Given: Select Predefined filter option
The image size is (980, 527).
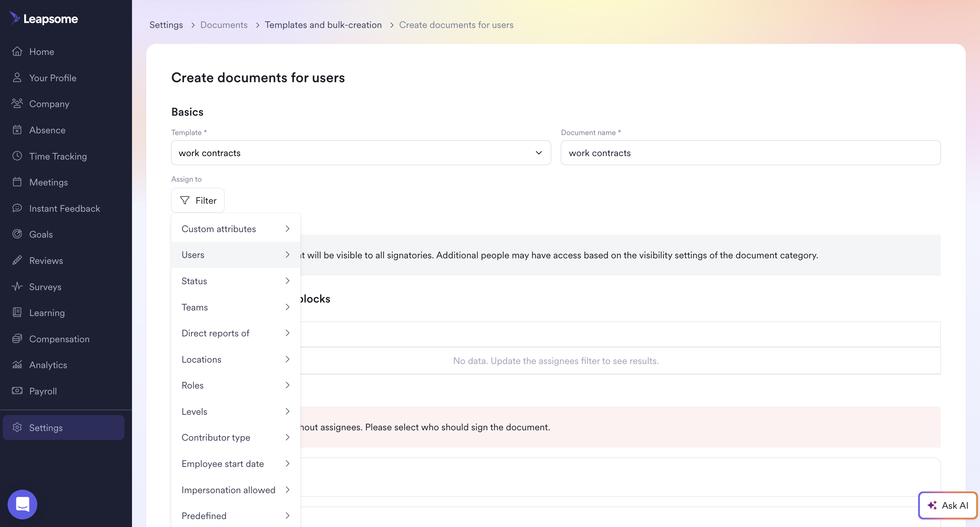Looking at the screenshot, I should click(x=236, y=516).
